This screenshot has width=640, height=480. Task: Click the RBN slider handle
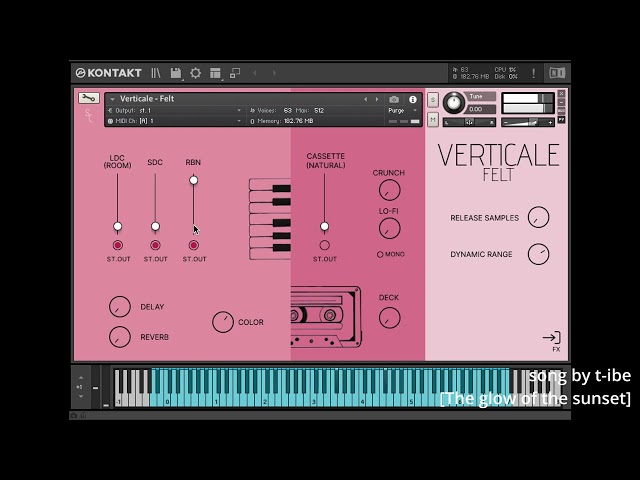tap(193, 180)
